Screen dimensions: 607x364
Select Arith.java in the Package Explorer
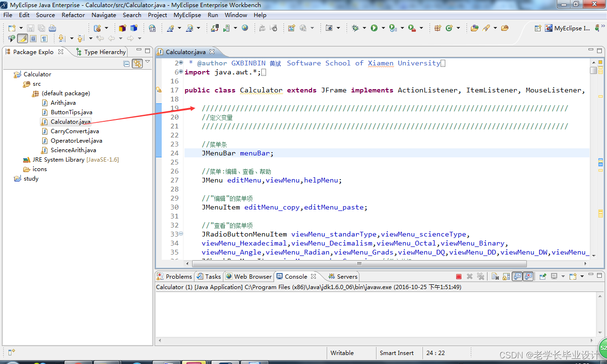62,103
